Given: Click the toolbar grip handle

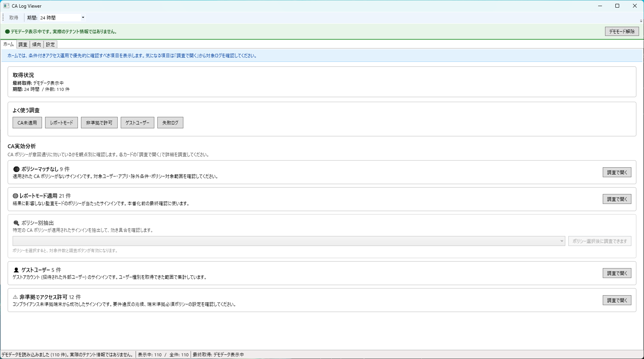Looking at the screenshot, I should (x=3, y=18).
